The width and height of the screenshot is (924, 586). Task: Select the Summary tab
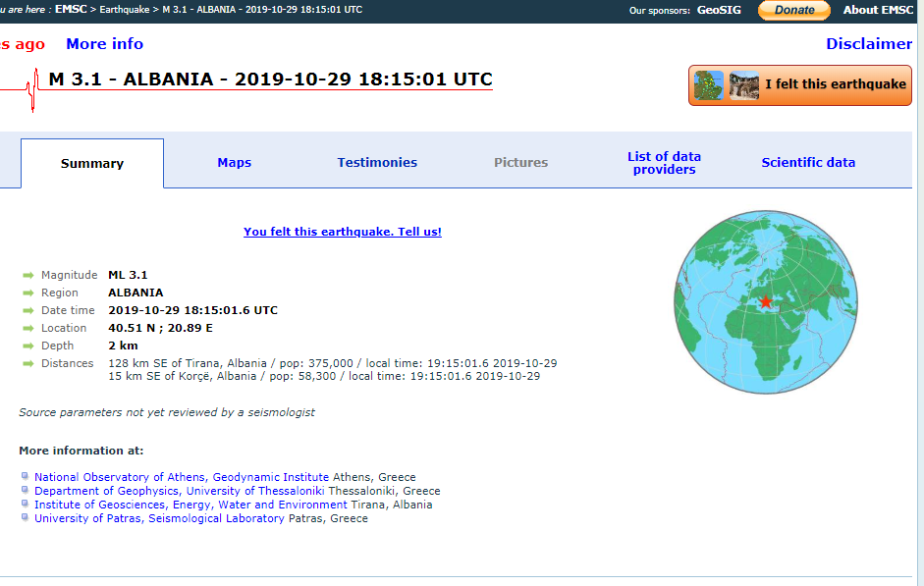92,164
